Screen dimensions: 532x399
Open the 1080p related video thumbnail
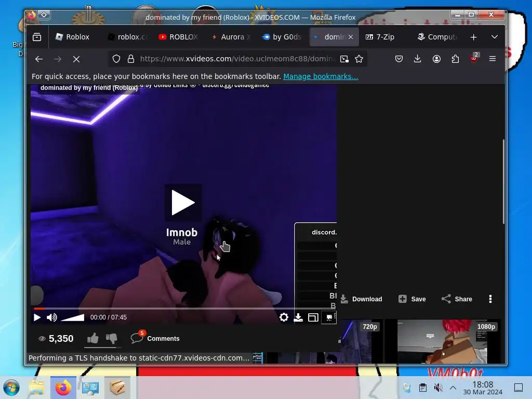pos(443,341)
